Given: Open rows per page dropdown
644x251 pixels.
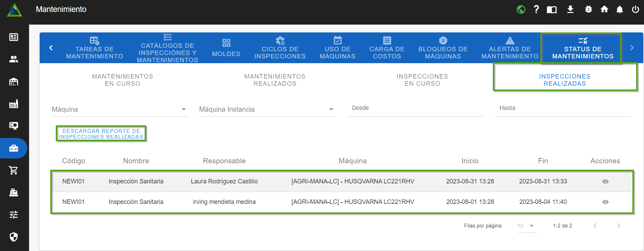Looking at the screenshot, I should [x=526, y=226].
